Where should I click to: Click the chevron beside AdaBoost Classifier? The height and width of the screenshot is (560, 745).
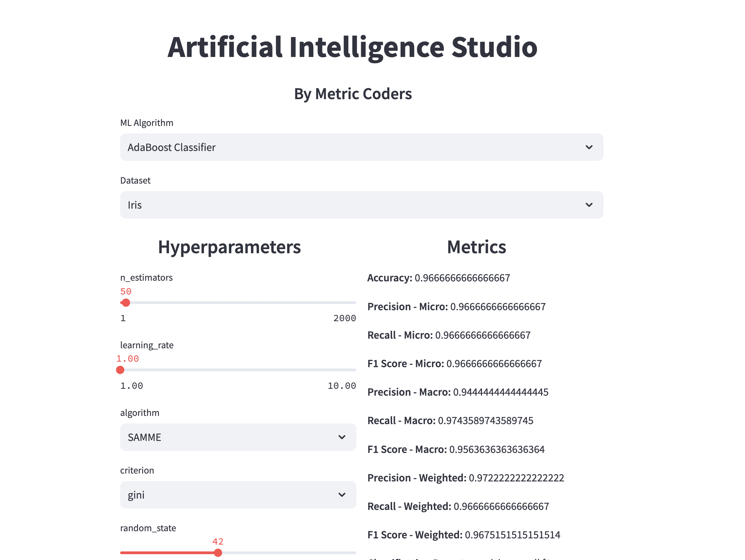(x=589, y=147)
